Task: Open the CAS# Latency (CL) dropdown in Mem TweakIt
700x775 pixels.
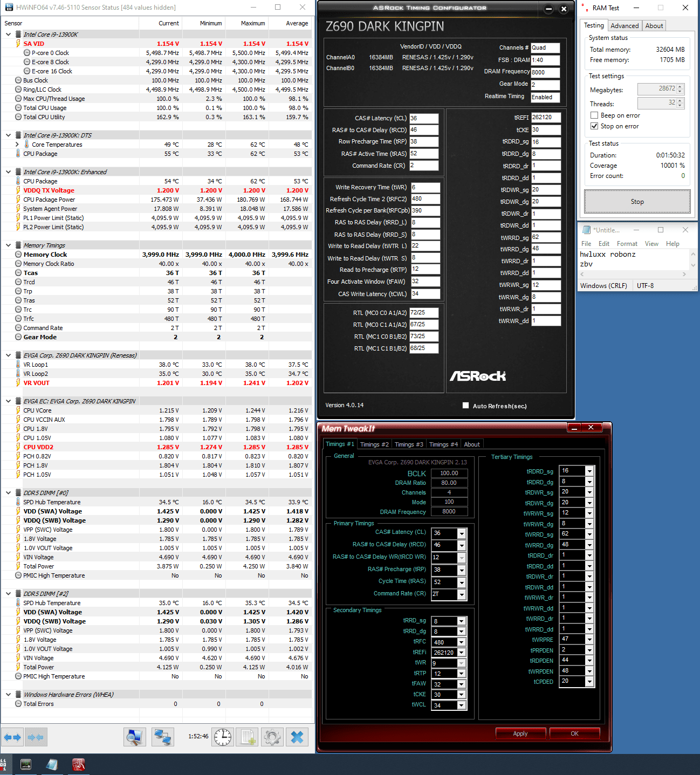Action: pos(462,533)
